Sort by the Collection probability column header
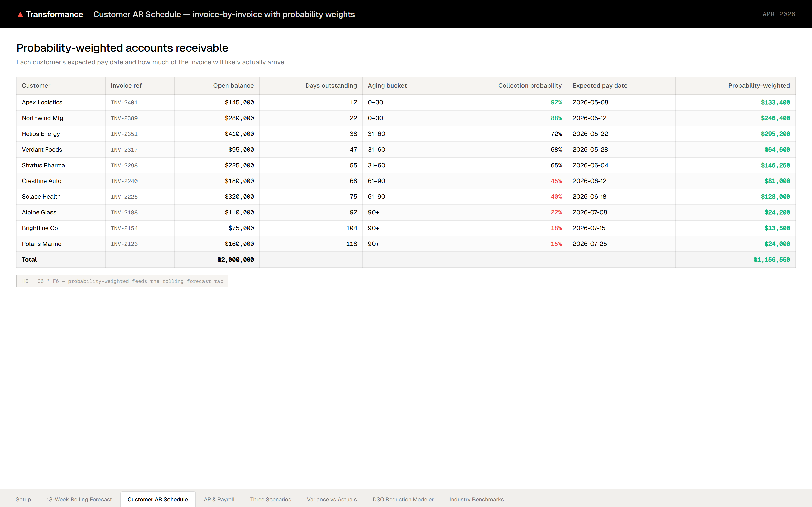 coord(530,85)
